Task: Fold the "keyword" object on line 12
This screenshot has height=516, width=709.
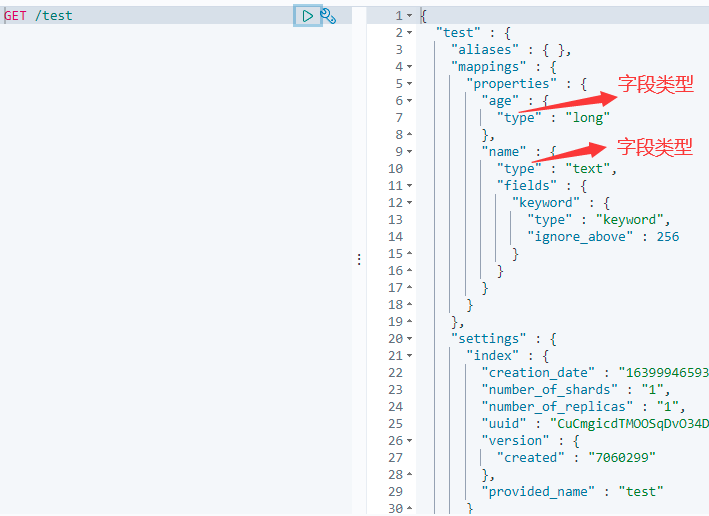Action: click(x=410, y=203)
